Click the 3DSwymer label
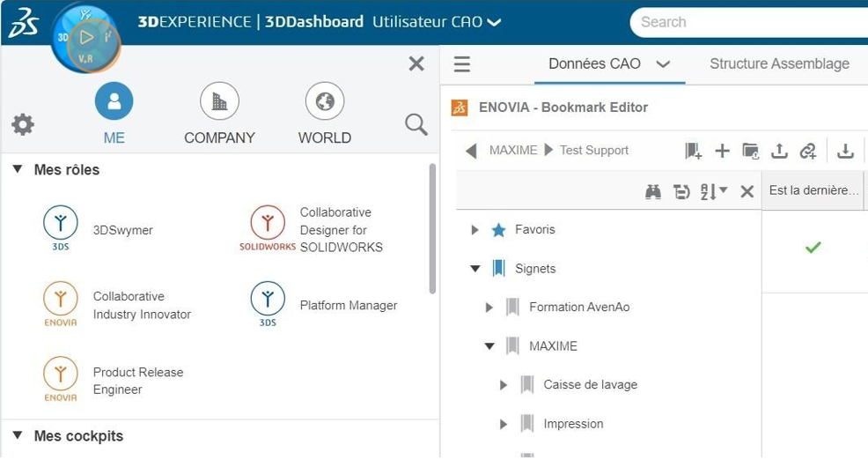 (123, 230)
